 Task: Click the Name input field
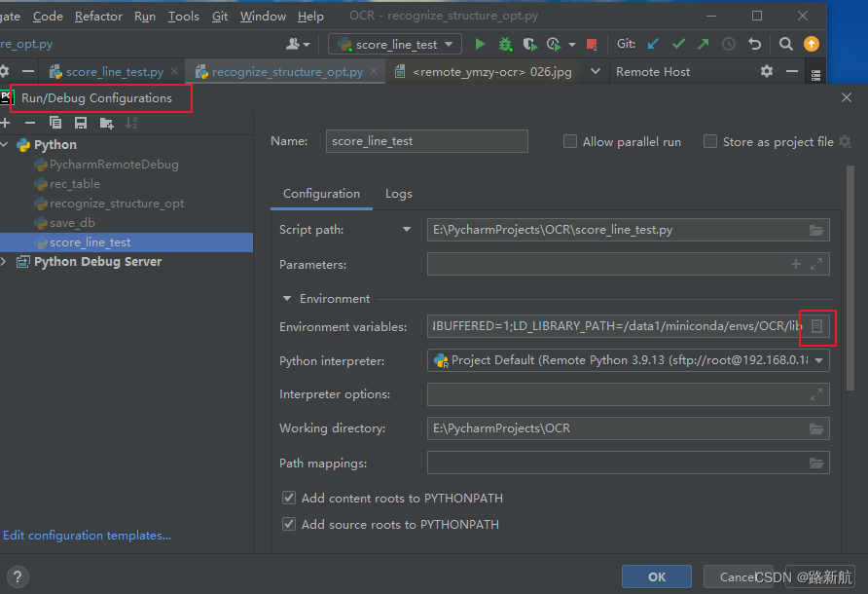click(x=427, y=141)
